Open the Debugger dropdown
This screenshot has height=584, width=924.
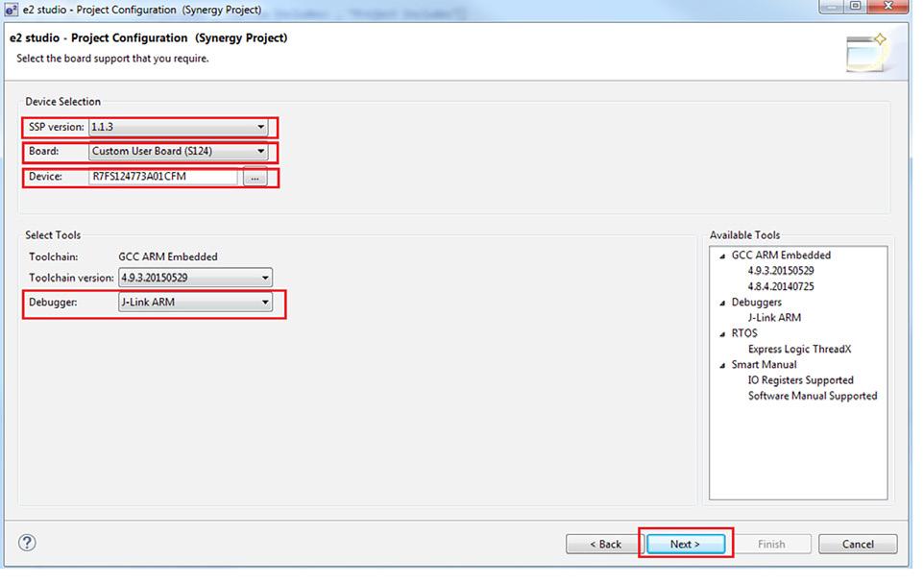tap(195, 302)
